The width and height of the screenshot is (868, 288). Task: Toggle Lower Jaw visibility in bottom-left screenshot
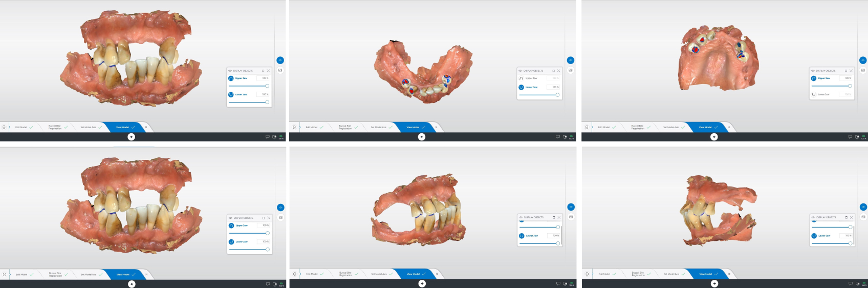[231, 241]
